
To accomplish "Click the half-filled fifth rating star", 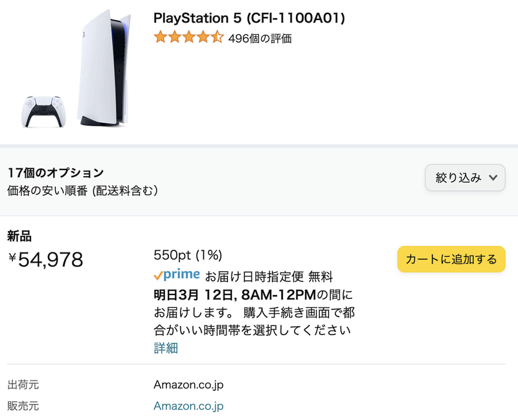I will pyautogui.click(x=218, y=38).
